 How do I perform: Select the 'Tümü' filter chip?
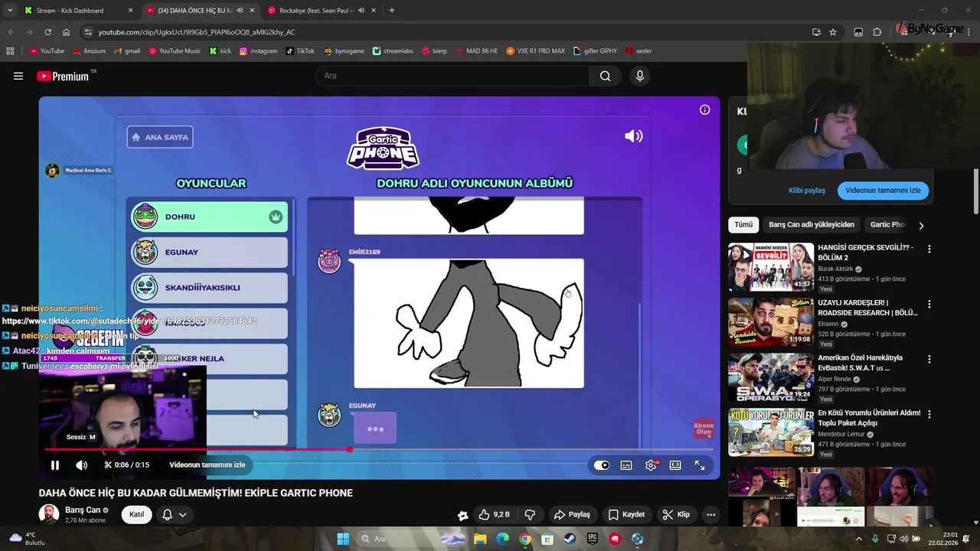click(743, 225)
